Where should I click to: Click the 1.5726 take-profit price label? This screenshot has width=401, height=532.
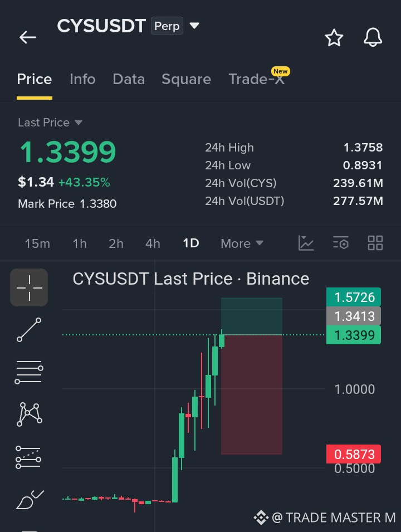[354, 297]
